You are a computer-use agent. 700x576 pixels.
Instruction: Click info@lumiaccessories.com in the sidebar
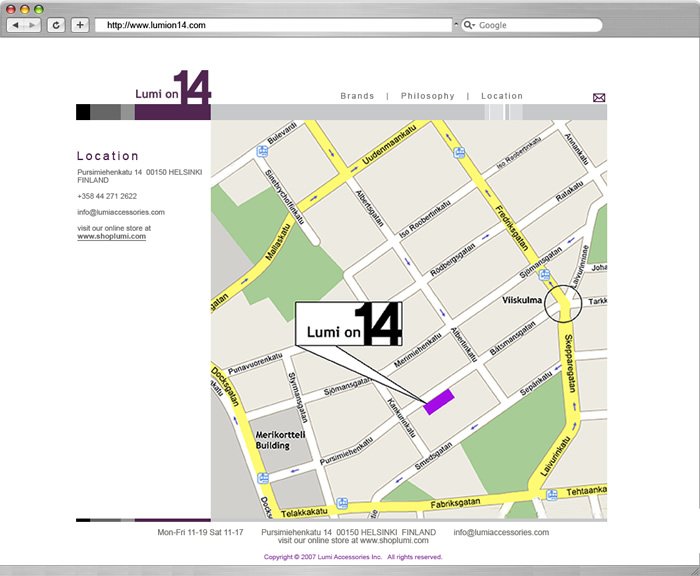(x=121, y=212)
